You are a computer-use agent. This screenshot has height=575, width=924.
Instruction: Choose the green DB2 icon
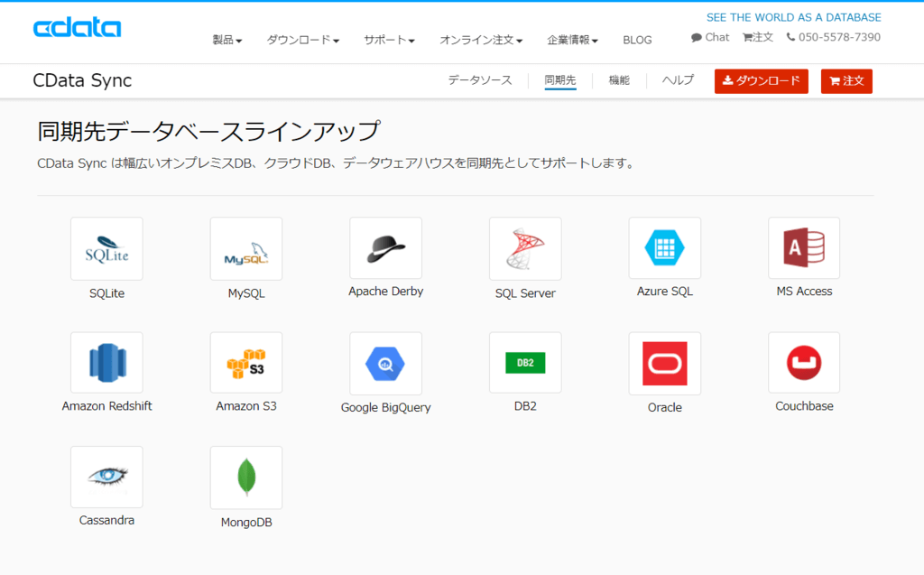525,363
